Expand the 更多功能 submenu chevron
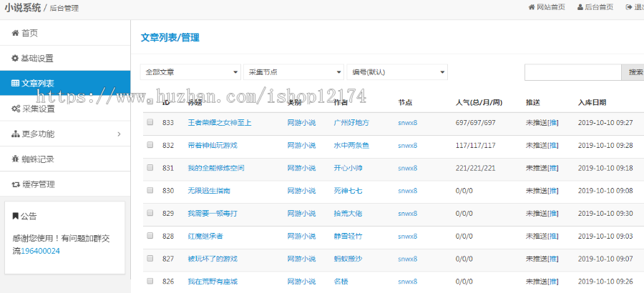Viewport: 644px width, 293px height. coord(119,134)
